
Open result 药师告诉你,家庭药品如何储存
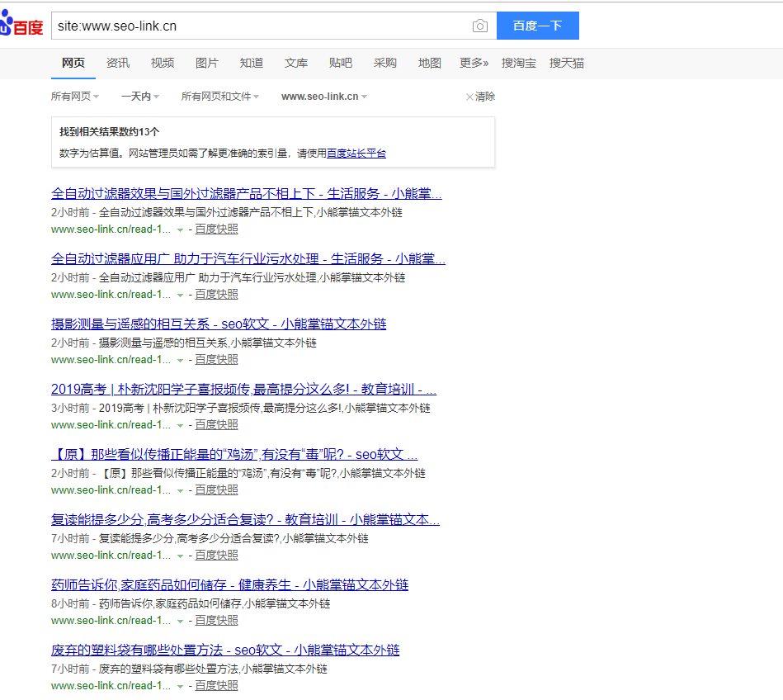coord(229,585)
